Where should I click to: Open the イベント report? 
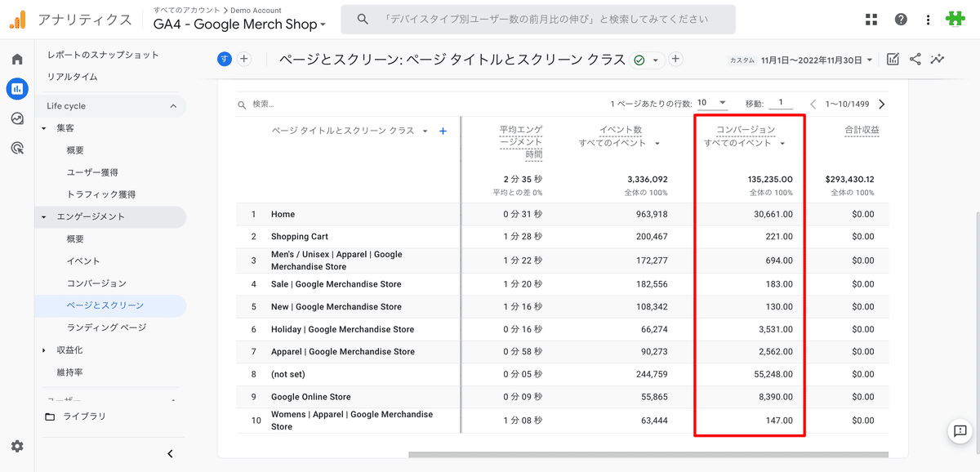point(83,261)
